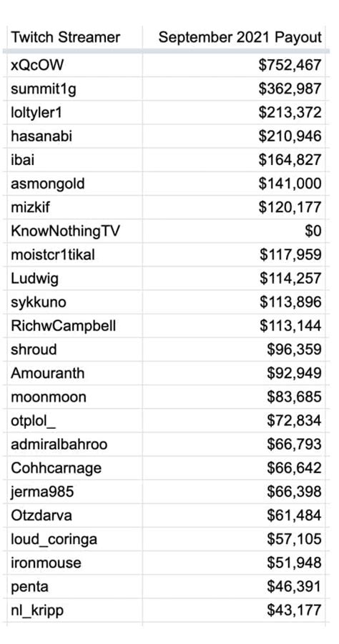Click the summit1g name cell
Image resolution: width=339 pixels, height=644 pixels.
click(x=75, y=89)
